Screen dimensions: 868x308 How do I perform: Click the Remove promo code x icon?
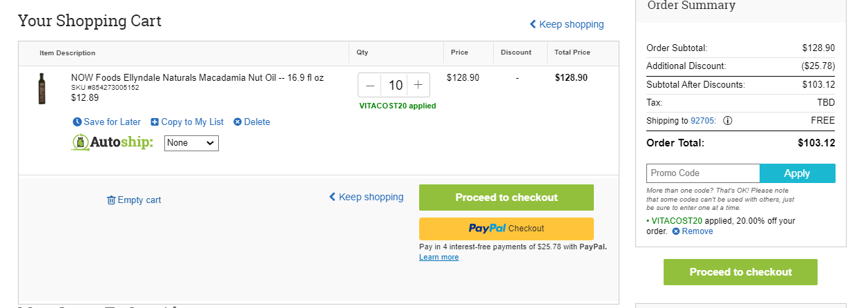coord(676,231)
